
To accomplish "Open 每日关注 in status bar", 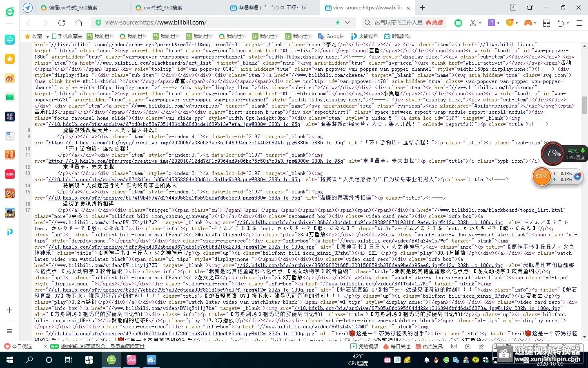I will coord(396,346).
